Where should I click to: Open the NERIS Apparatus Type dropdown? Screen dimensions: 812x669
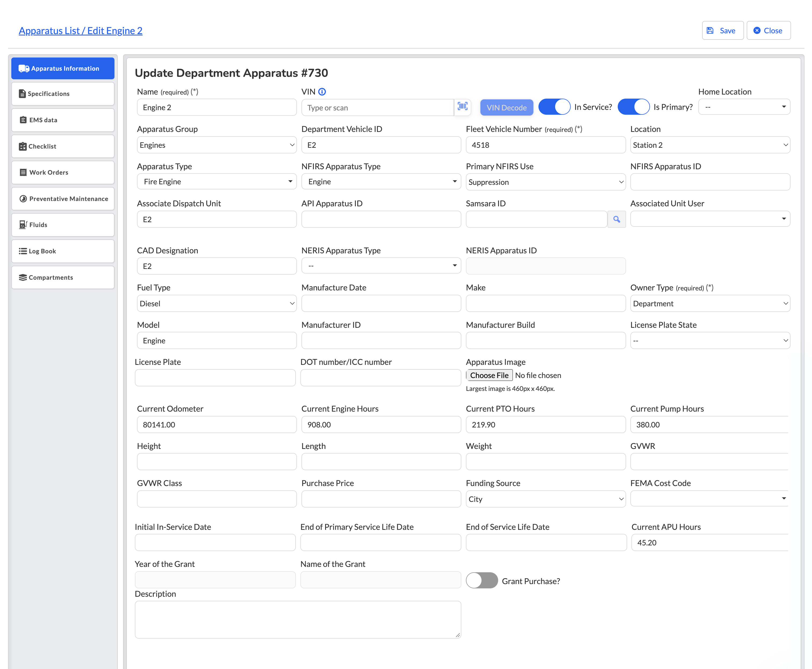[x=381, y=265]
